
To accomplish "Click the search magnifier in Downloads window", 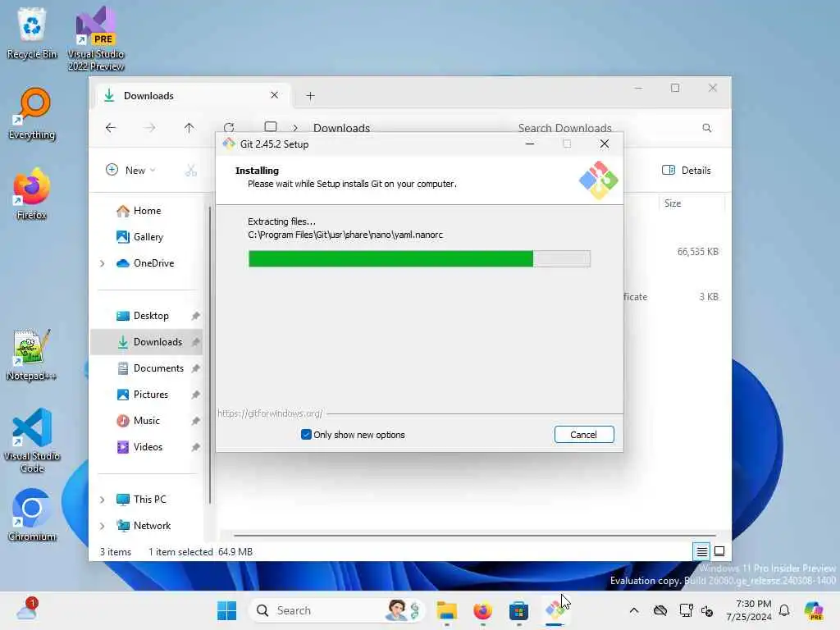I will 706,127.
